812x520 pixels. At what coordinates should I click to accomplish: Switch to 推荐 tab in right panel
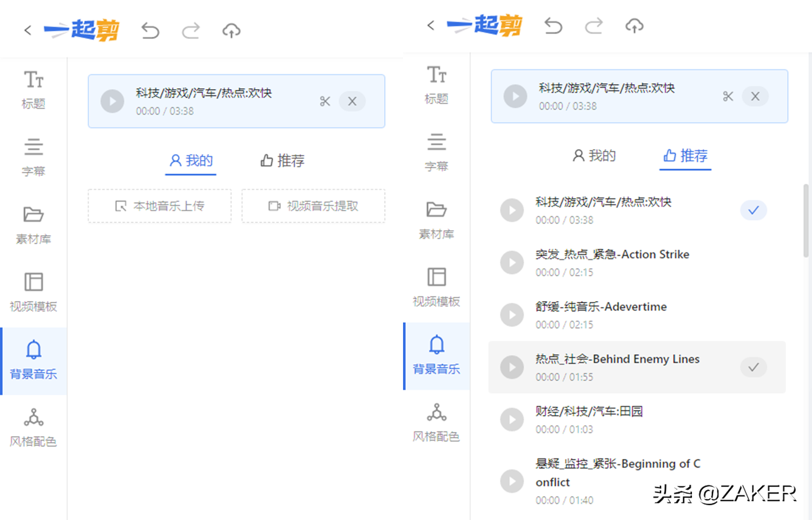[685, 156]
